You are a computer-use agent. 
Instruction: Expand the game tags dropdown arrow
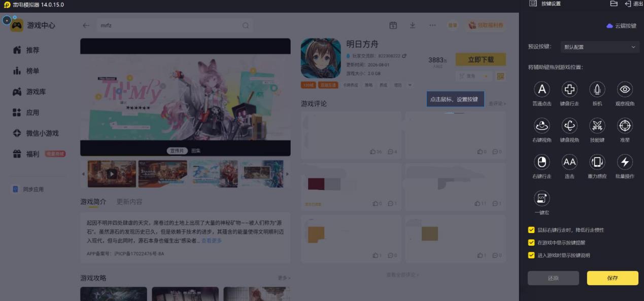[410, 85]
